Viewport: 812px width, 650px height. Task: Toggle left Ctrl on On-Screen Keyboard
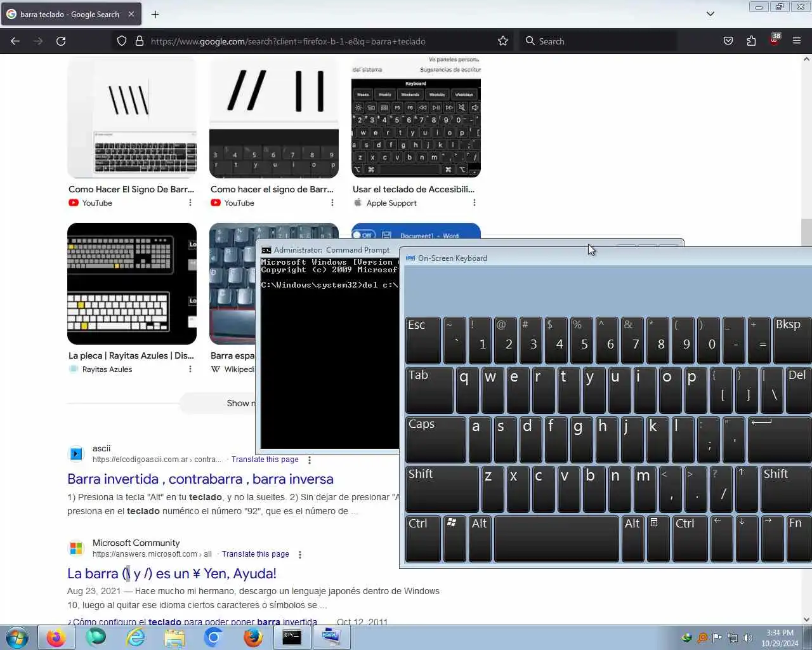(x=423, y=538)
